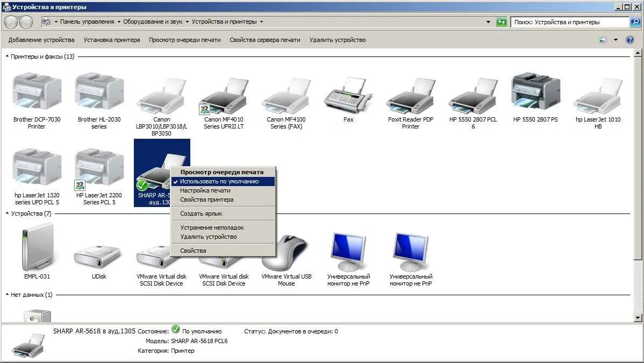This screenshot has height=363, width=644.
Task: Select the Brother HL-2030 series printer
Action: pos(99,91)
